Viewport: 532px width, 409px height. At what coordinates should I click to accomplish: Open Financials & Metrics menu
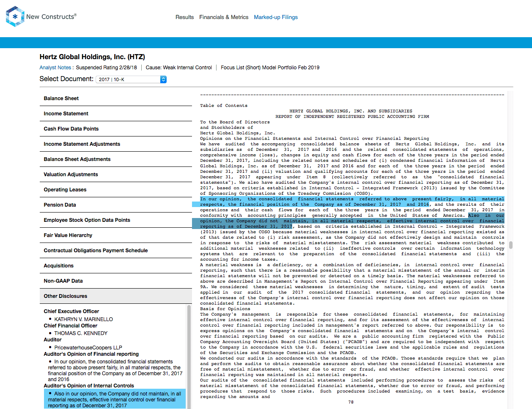click(x=224, y=17)
